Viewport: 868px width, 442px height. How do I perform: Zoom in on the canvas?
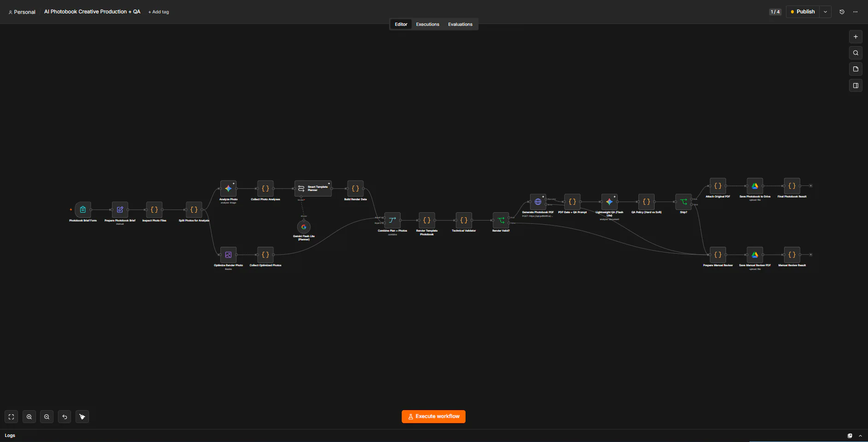[29, 417]
